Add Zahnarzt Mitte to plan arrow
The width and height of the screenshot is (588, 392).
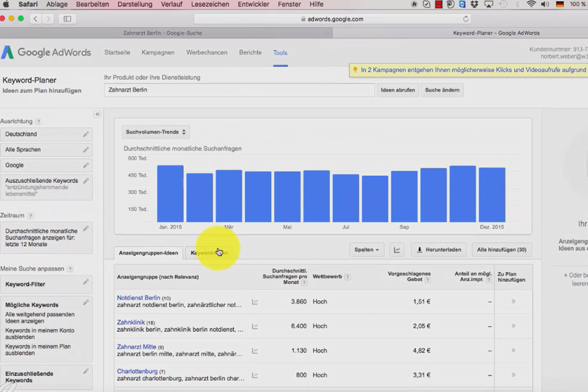tap(513, 350)
